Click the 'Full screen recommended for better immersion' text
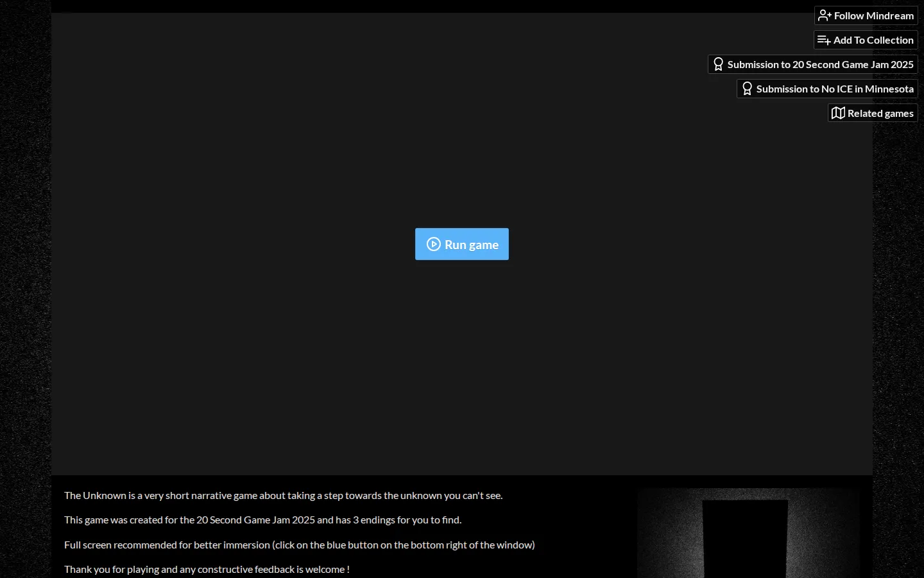This screenshot has height=578, width=924. (x=167, y=545)
